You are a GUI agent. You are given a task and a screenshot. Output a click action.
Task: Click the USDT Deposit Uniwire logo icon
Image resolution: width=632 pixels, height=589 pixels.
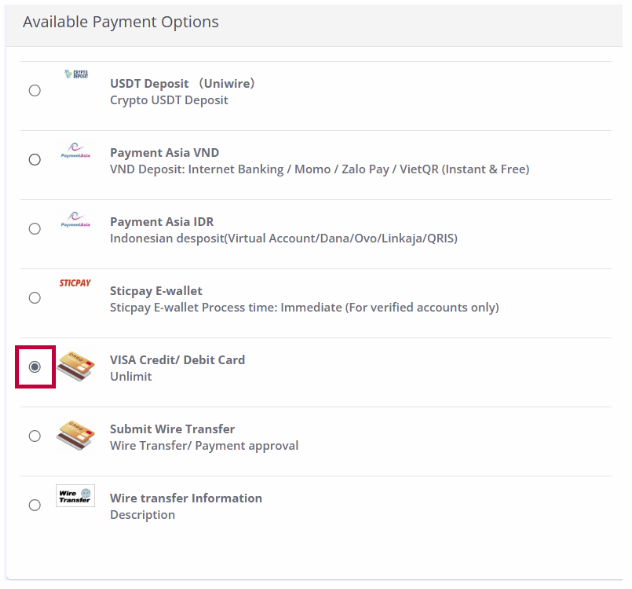(75, 75)
